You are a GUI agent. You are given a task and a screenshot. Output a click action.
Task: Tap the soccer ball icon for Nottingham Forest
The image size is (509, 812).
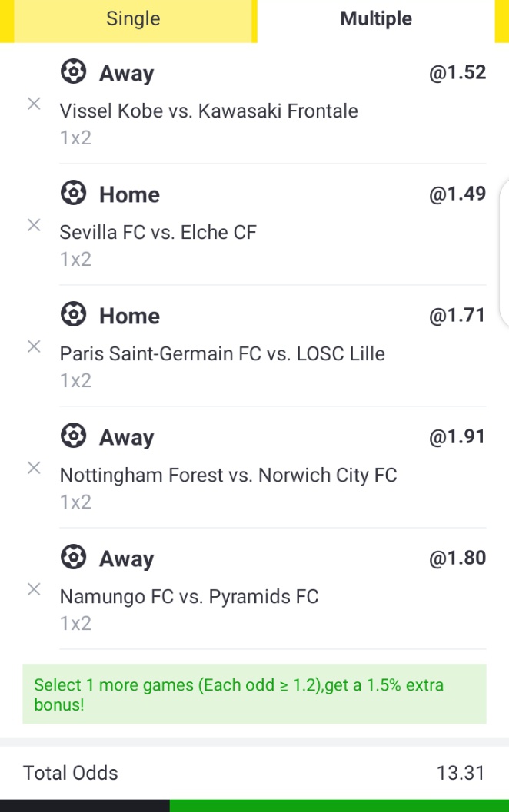tap(73, 436)
